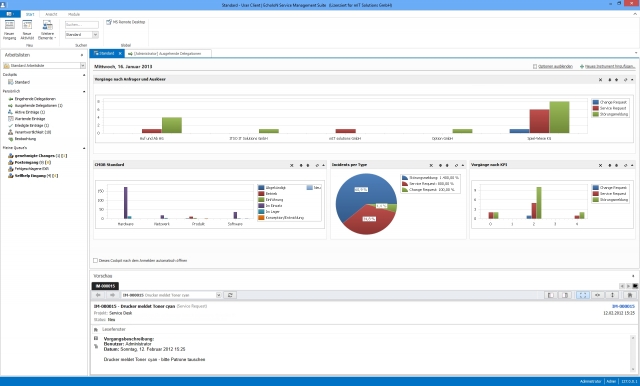Viewport: 640px width, 386px height.
Task: Launch MS Remote Desktop from ribbon
Action: (x=126, y=22)
